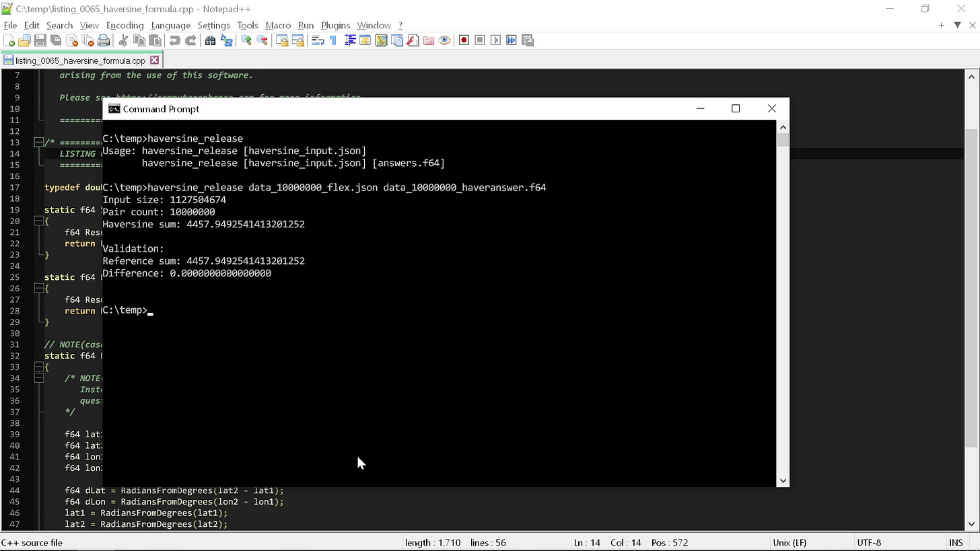Screen dimensions: 980x551
Task: Toggle Show All Characters (pilcrow icon)
Action: [332, 40]
